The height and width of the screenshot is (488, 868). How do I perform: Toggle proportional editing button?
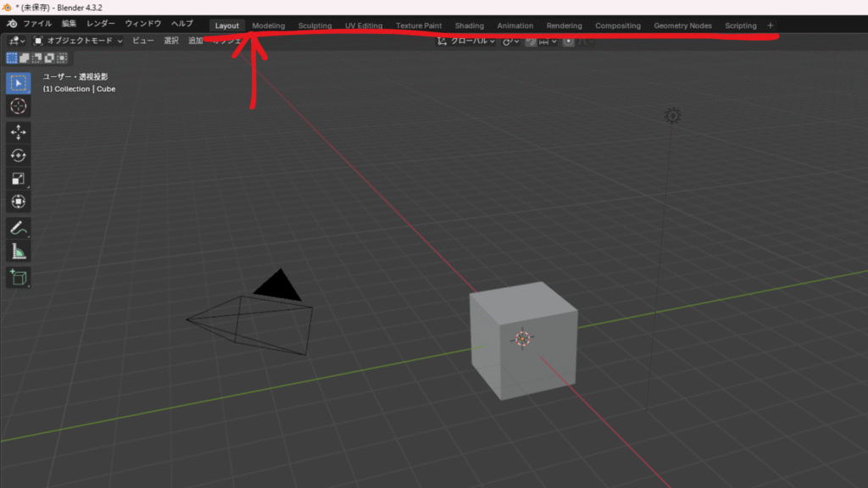coord(568,42)
